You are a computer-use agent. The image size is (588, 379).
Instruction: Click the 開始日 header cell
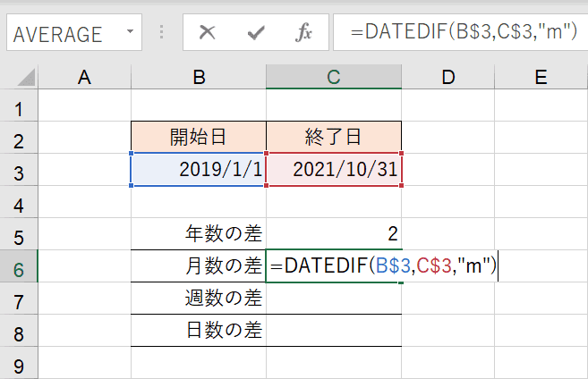(x=199, y=137)
